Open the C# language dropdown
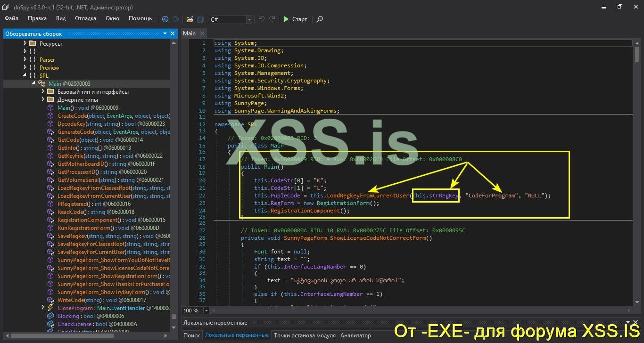Screen dimensions: 644x343 point(249,19)
